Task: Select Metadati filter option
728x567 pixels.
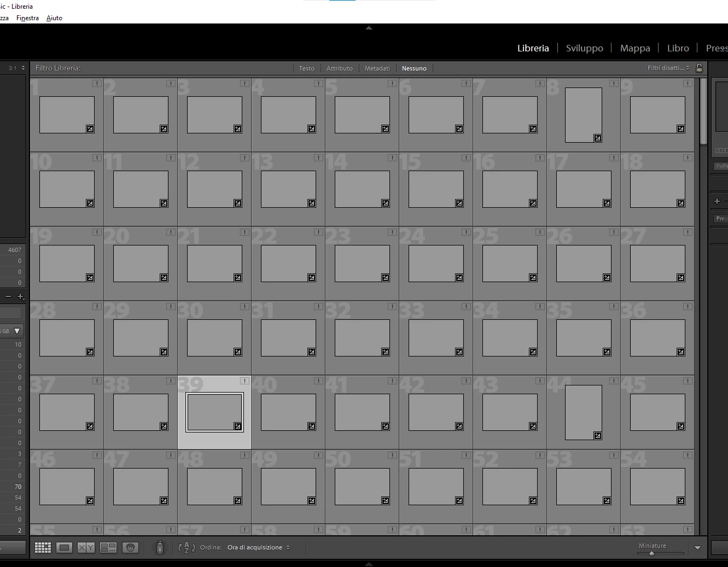Action: point(377,68)
